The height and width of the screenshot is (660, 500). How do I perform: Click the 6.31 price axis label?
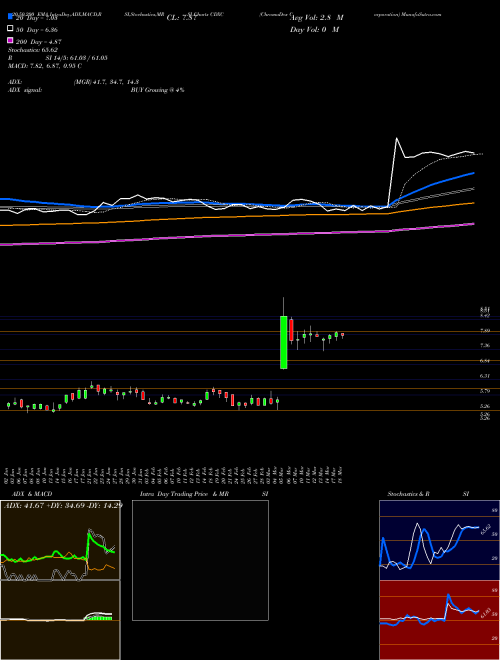coord(485,376)
